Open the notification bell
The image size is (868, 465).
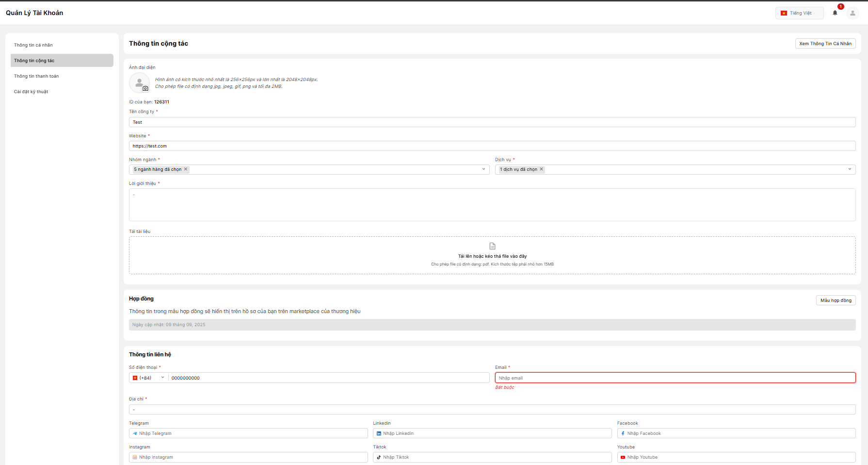click(835, 13)
